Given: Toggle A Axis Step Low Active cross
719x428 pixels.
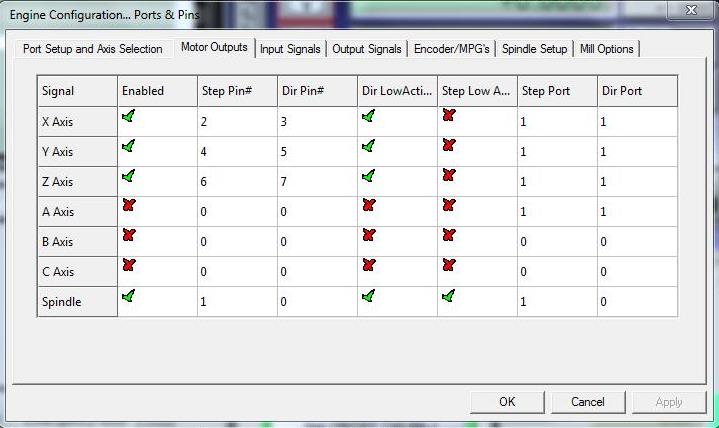Looking at the screenshot, I should pyautogui.click(x=448, y=206).
